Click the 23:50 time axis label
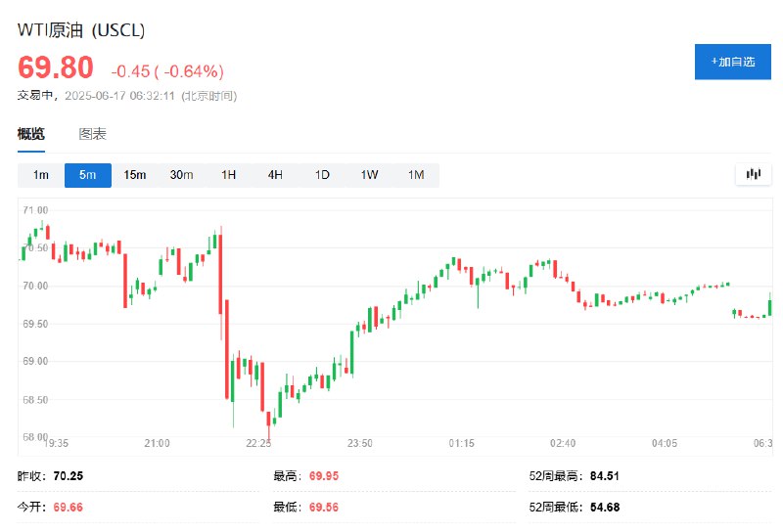Viewport: 783px width, 532px height. 359,443
